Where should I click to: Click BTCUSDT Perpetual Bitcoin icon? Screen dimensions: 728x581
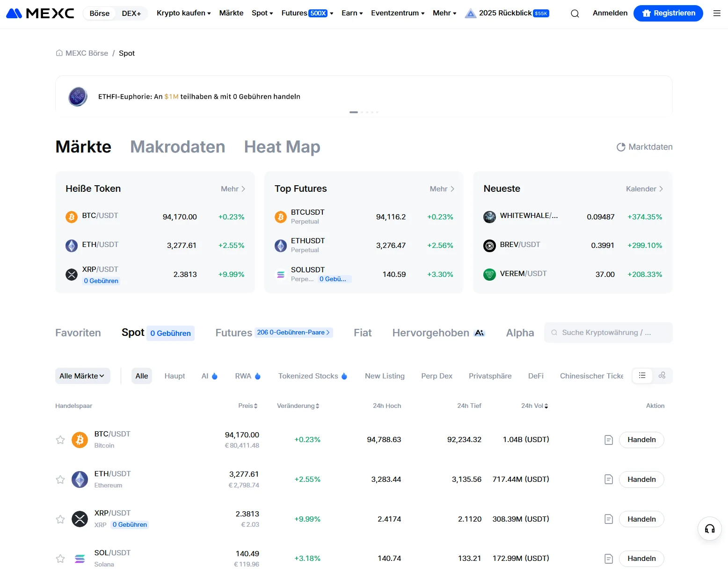(x=281, y=217)
